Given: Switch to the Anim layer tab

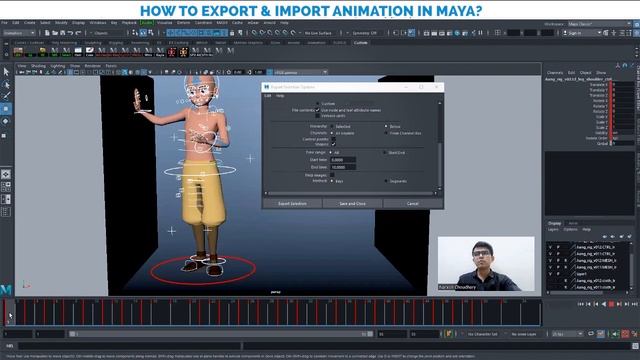Looking at the screenshot, I should point(573,223).
